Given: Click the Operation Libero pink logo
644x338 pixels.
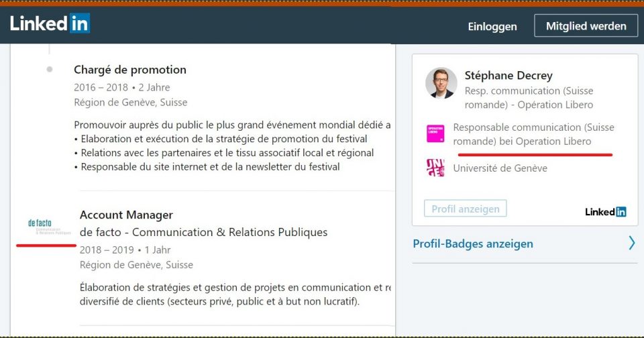Looking at the screenshot, I should [x=435, y=133].
